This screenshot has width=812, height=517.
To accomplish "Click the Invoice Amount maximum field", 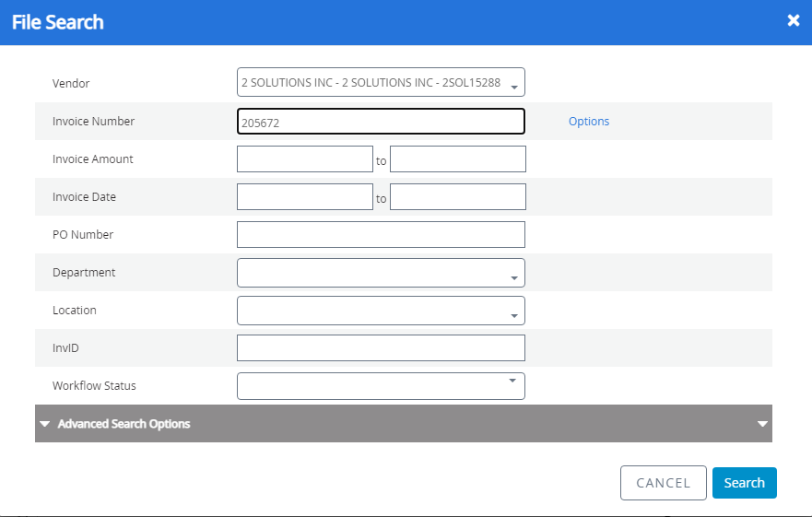I will (457, 159).
